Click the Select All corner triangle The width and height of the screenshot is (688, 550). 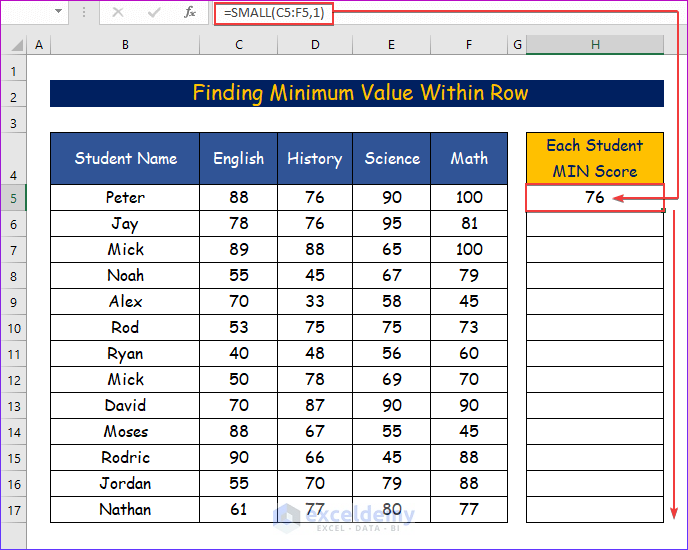(x=16, y=45)
